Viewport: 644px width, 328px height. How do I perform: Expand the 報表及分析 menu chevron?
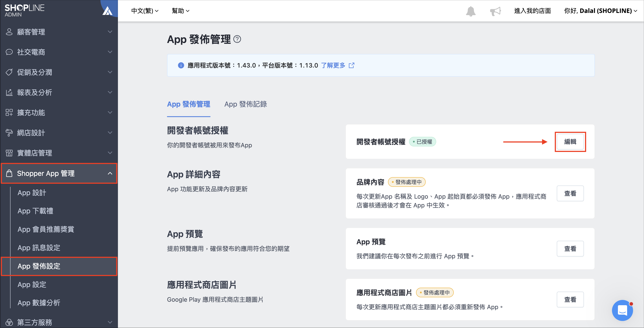coord(110,93)
